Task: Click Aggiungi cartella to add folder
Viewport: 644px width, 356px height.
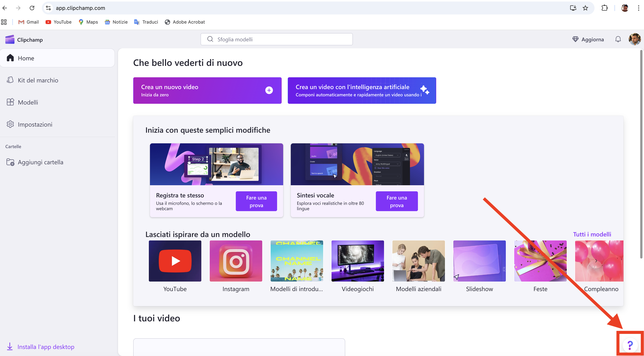Action: (x=35, y=162)
